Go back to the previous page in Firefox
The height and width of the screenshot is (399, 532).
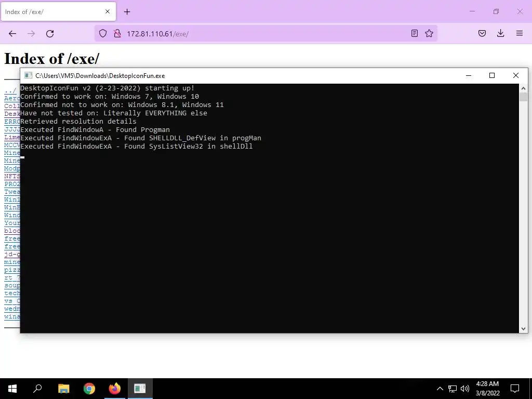12,33
